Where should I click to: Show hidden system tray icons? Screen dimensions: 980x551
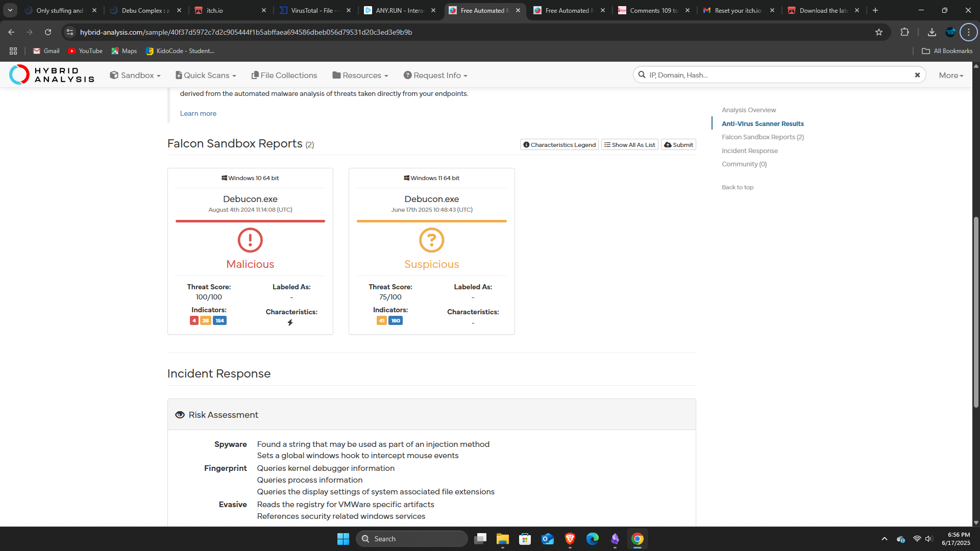tap(885, 539)
